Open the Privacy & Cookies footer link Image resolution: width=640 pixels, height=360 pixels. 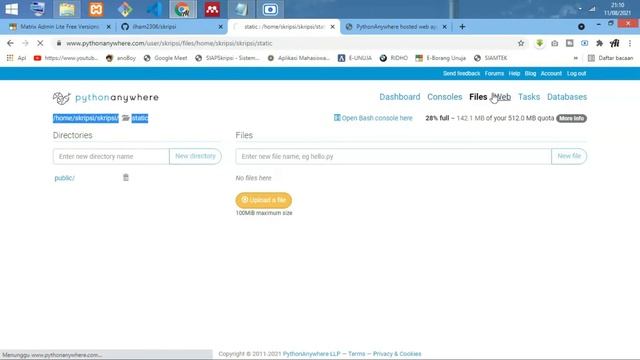click(397, 354)
